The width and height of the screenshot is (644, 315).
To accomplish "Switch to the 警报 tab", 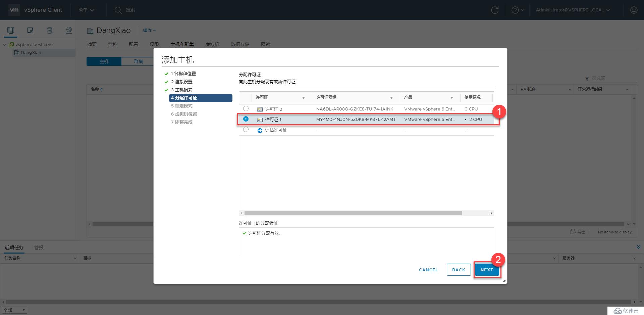I will [39, 248].
